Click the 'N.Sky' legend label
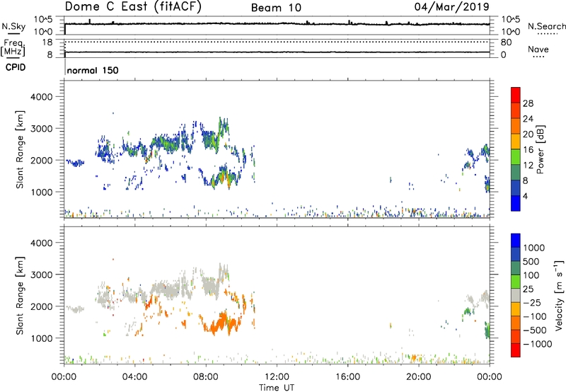 coord(13,26)
